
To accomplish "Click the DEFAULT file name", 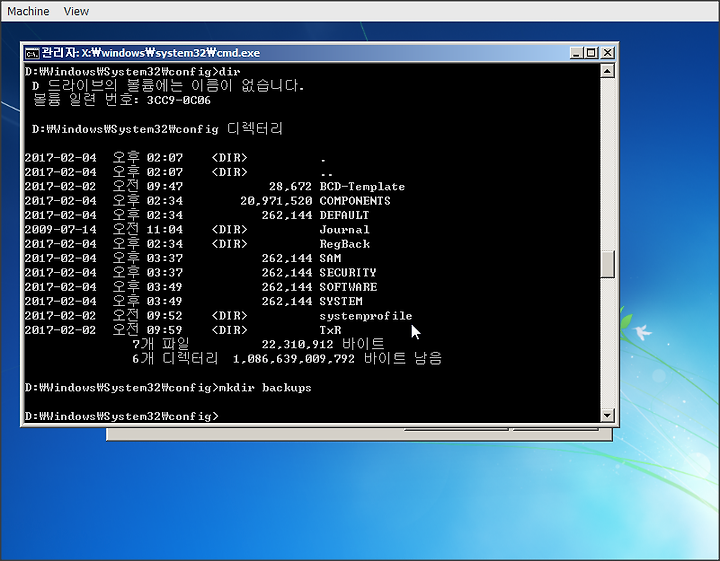I will [x=344, y=215].
